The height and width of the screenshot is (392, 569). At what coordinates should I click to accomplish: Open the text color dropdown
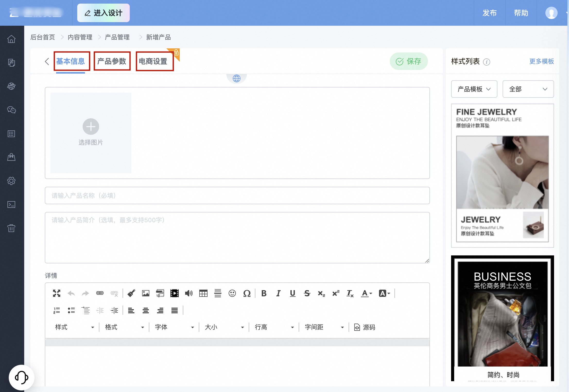click(367, 293)
